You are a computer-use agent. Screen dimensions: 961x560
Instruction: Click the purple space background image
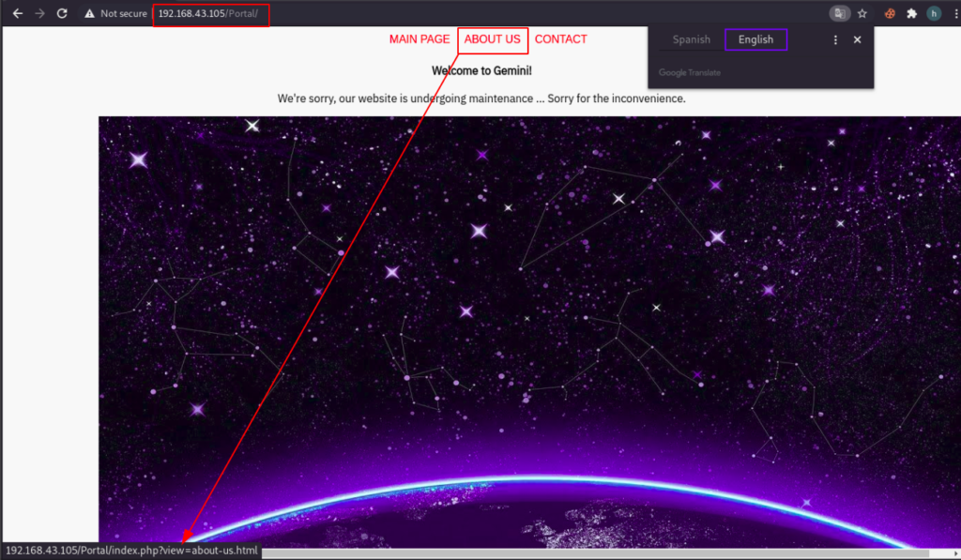point(529,331)
